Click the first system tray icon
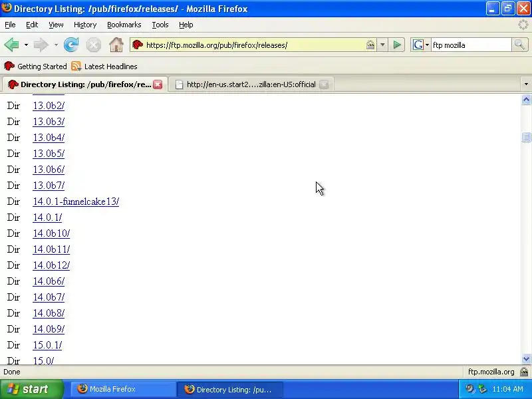Viewport: 532px width, 399px height. [x=469, y=389]
